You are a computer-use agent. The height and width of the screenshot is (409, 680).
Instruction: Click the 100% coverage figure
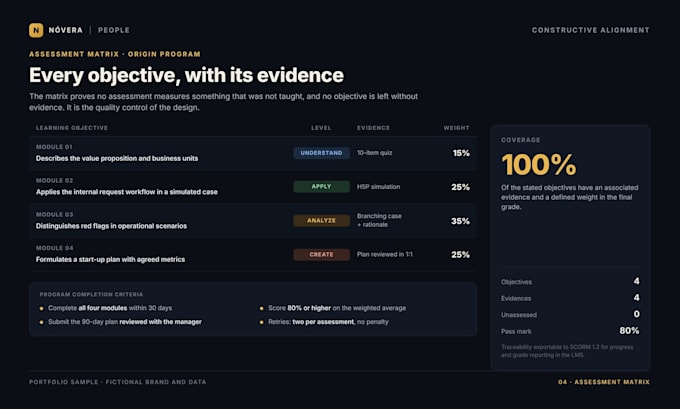pos(539,165)
